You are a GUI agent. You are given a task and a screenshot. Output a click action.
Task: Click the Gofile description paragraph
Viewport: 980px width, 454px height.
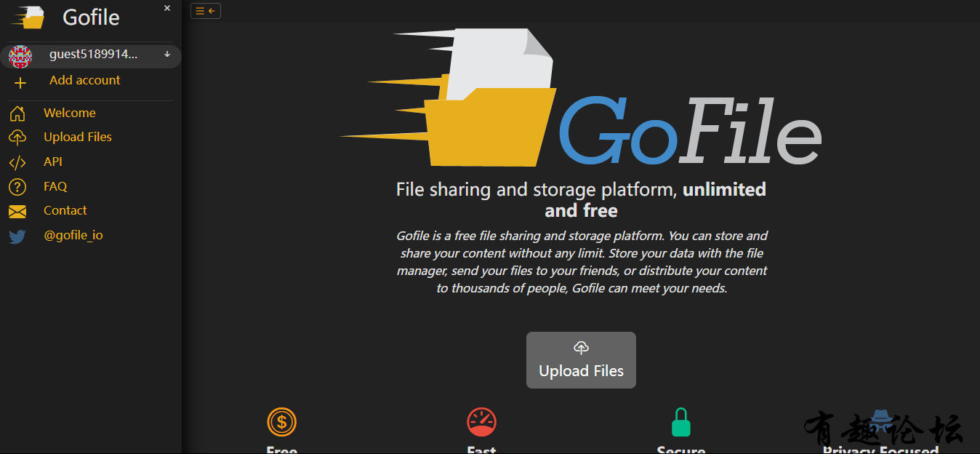582,262
